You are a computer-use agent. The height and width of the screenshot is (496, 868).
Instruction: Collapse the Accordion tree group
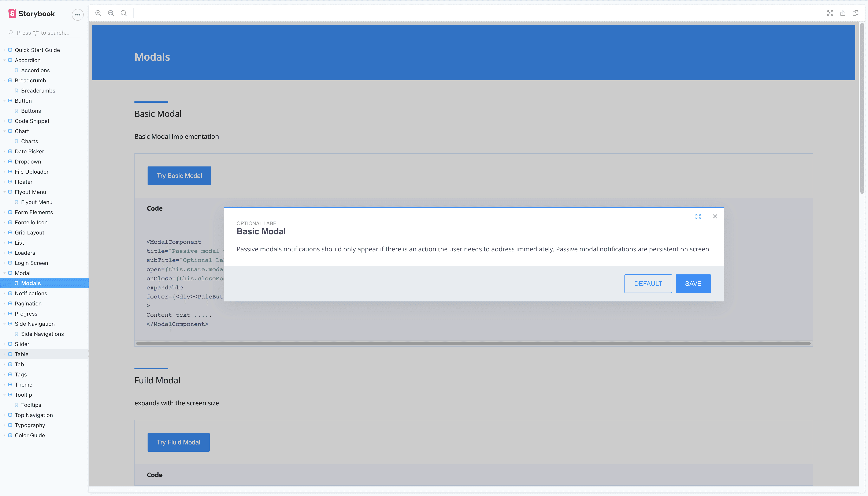[27, 60]
